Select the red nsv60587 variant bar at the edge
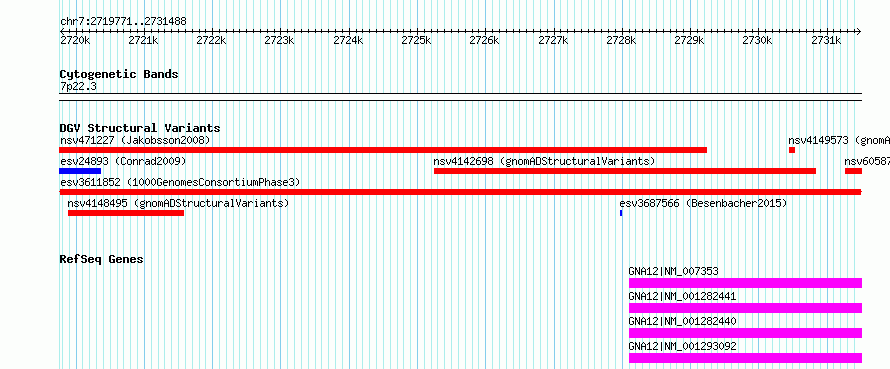Viewport: 890px width, 369px height. click(x=853, y=171)
